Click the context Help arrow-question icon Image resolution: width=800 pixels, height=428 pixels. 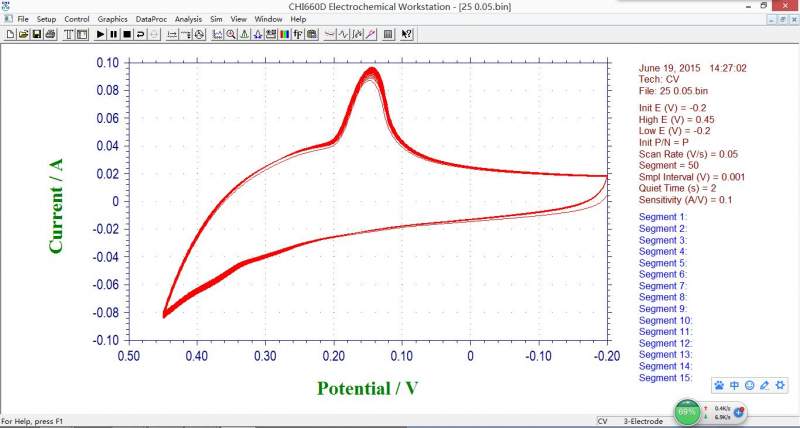[x=406, y=34]
